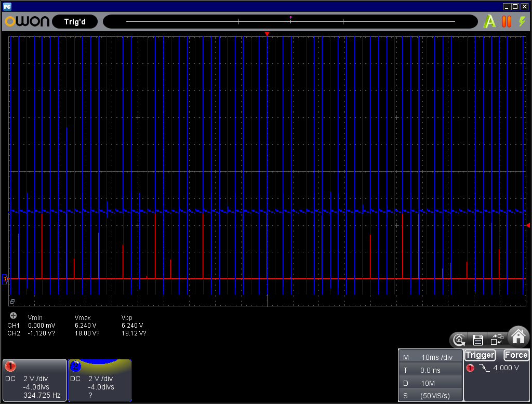Click the trigger source channel 1 icon
Image resolution: width=532 pixels, height=404 pixels.
tap(470, 368)
